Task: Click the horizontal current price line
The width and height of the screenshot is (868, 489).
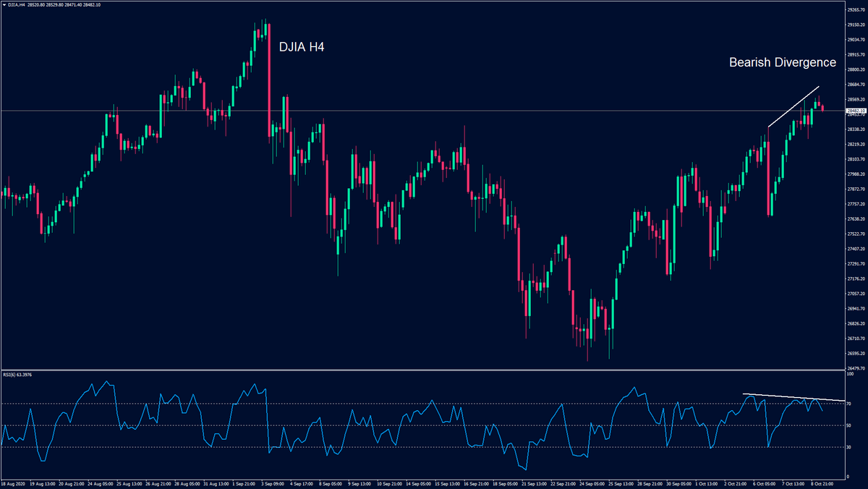Action: coord(434,111)
